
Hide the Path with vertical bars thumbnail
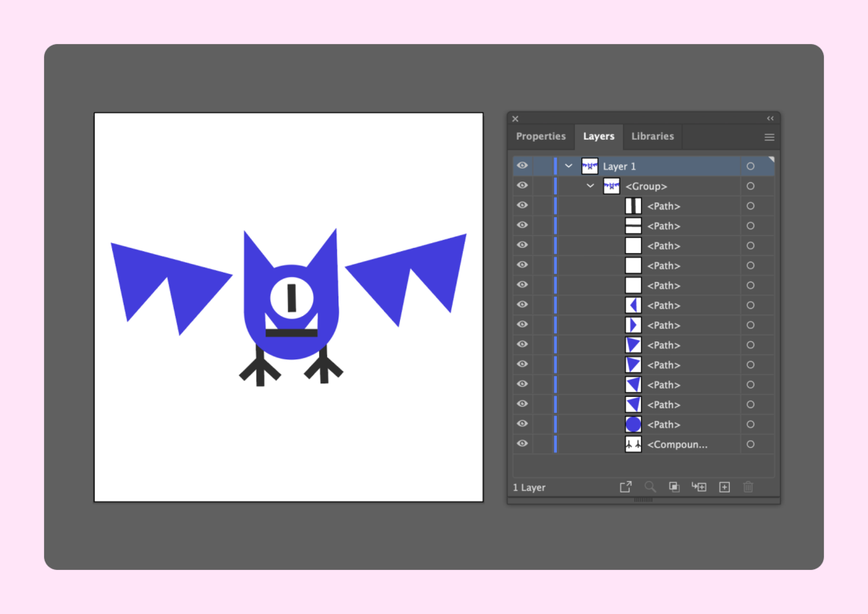pos(522,206)
